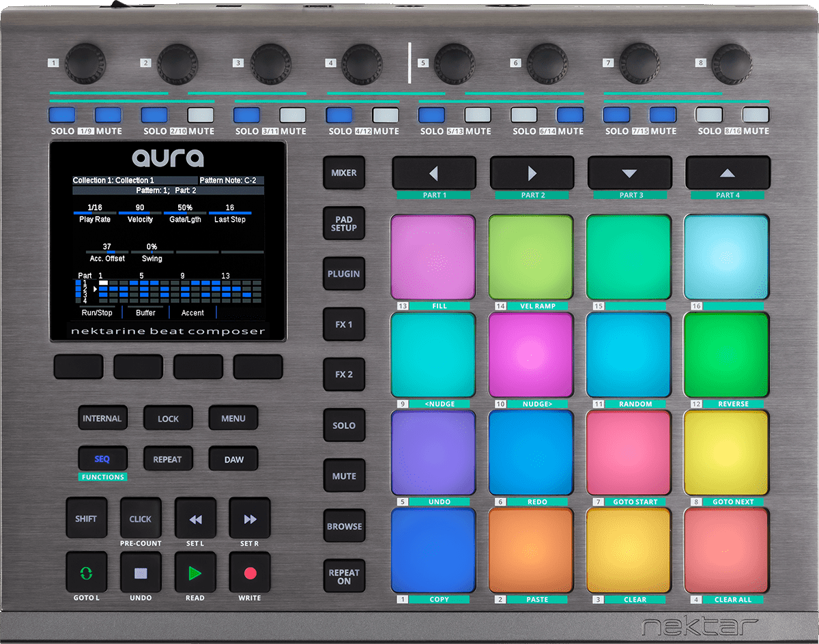Hit the green play button labeled READ

point(195,572)
